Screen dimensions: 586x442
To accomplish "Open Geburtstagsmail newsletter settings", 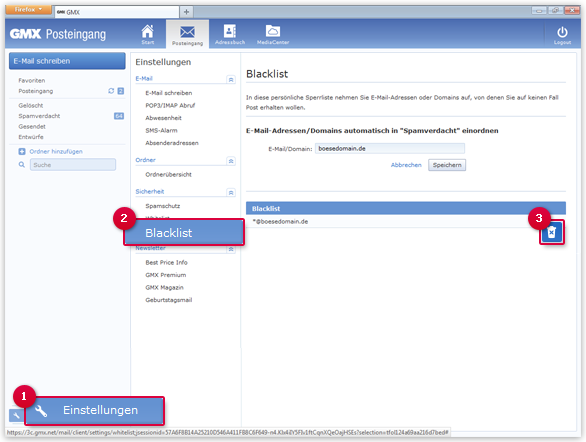I will 169,300.
